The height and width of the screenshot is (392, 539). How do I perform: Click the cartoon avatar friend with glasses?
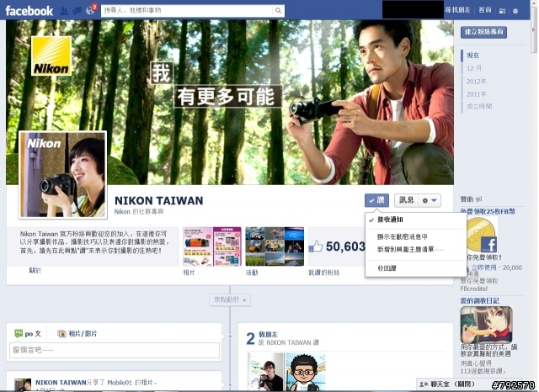point(305,372)
